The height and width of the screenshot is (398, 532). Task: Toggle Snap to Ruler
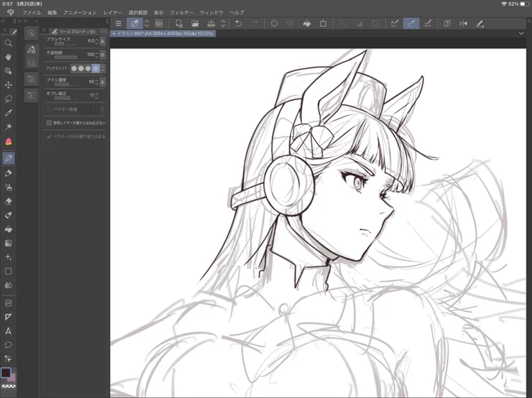[394, 23]
